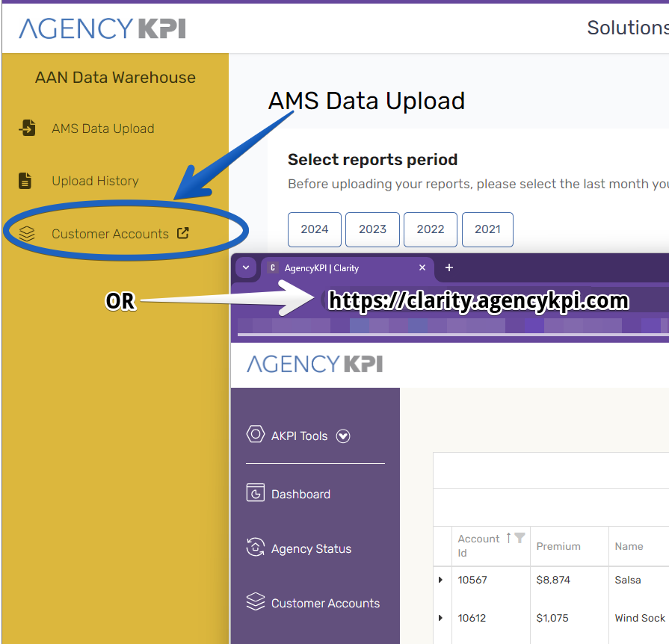Select the 2023 reports period button

[x=372, y=229]
